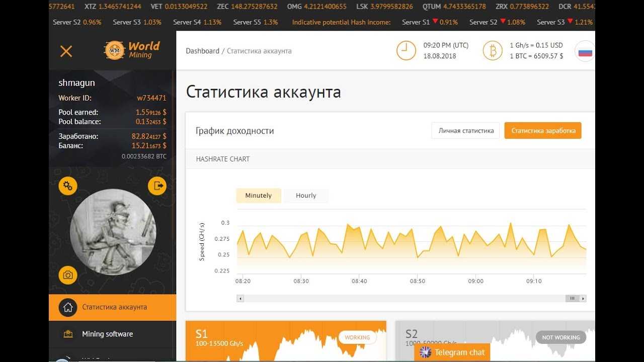Click the Статистика аккаунта page heading
Image resolution: width=644 pixels, height=362 pixels.
(263, 92)
